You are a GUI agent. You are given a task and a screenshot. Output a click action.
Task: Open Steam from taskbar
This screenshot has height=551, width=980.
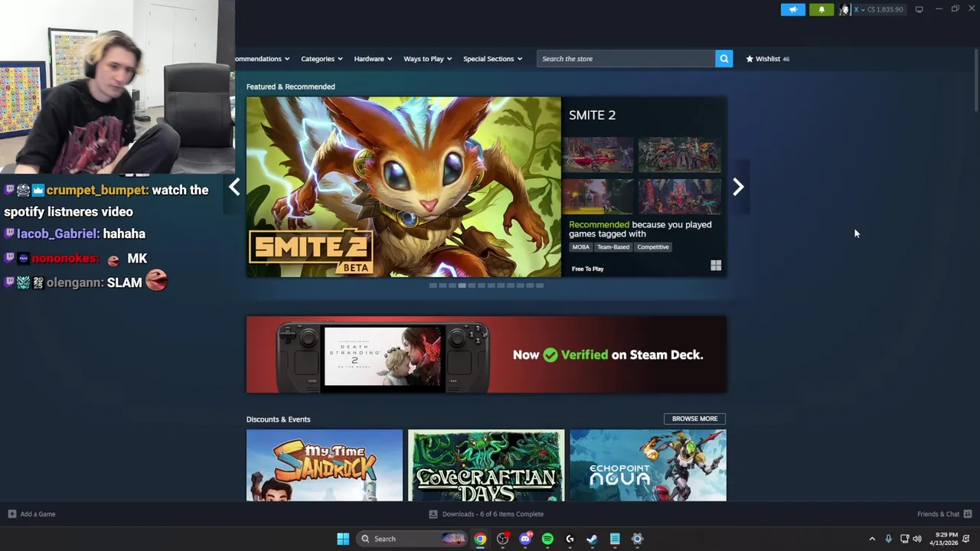pyautogui.click(x=592, y=539)
